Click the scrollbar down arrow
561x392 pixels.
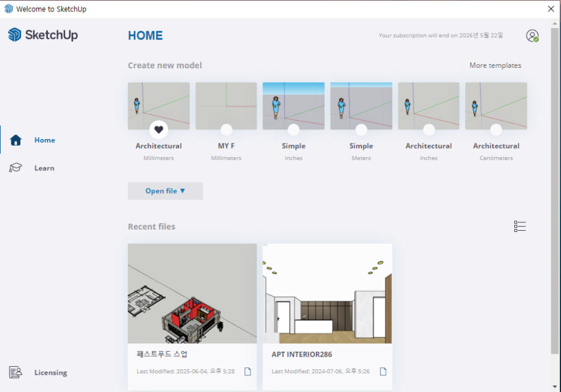[554, 387]
